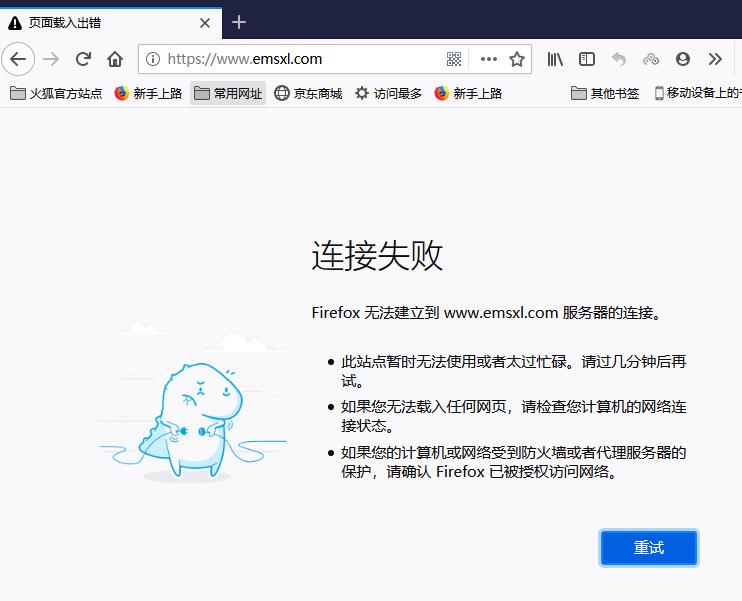742x601 pixels.
Task: Click bullet text '如果您无法载入任何网页'
Action: [x=424, y=407]
